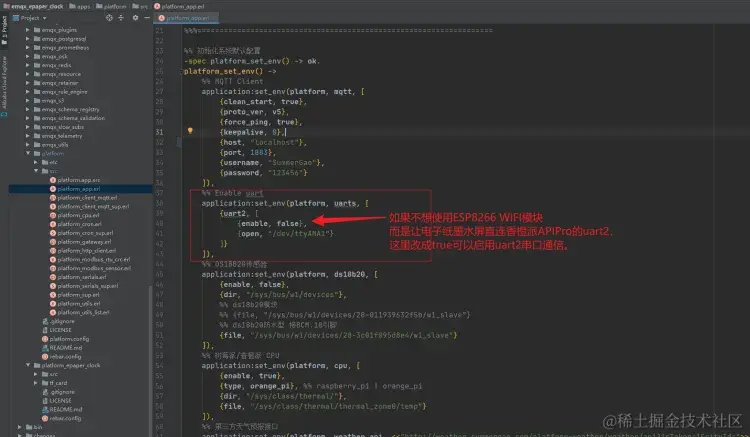Click line number 31 in the gutter
This screenshot has height=437, width=750.
tap(159, 132)
